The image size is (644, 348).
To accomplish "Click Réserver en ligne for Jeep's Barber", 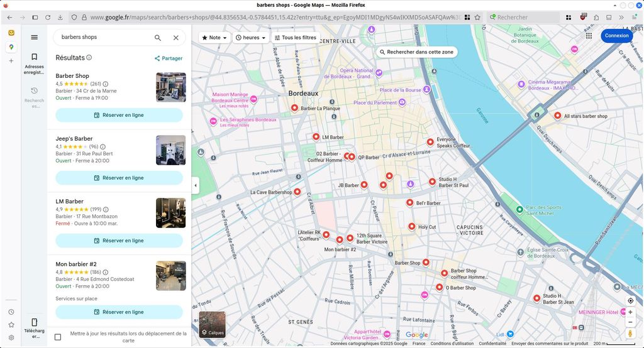I will 119,178.
